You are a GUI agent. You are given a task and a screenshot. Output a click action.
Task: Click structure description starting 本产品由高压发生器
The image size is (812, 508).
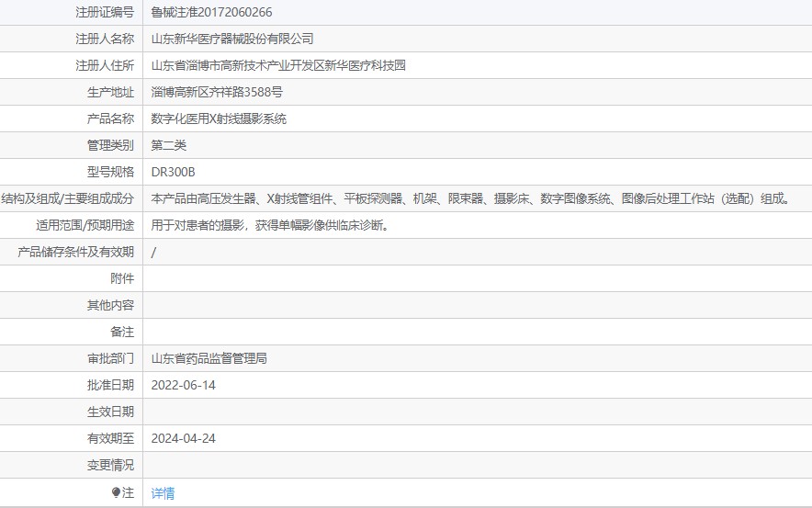point(471,198)
